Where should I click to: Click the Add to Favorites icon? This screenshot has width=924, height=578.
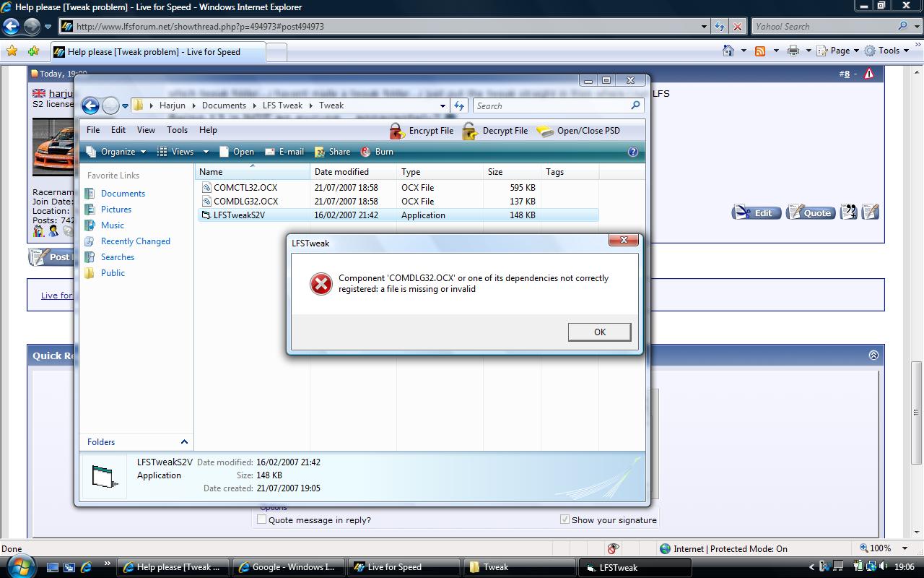tap(33, 51)
